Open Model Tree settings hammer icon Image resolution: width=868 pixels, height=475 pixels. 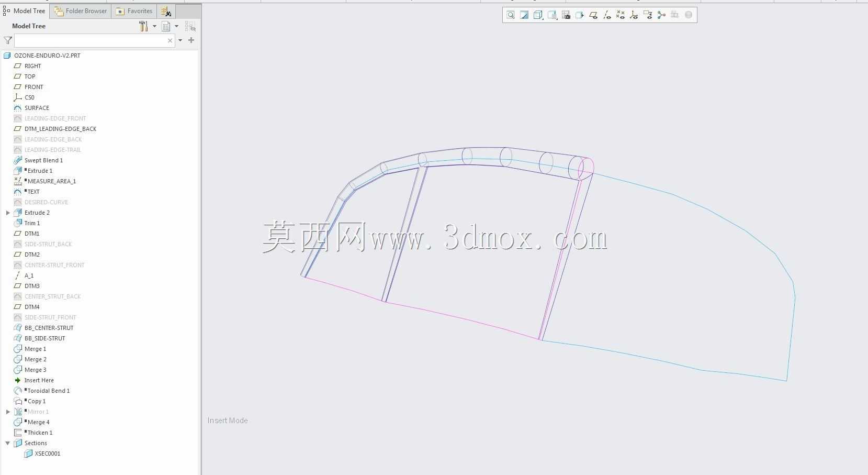[143, 26]
